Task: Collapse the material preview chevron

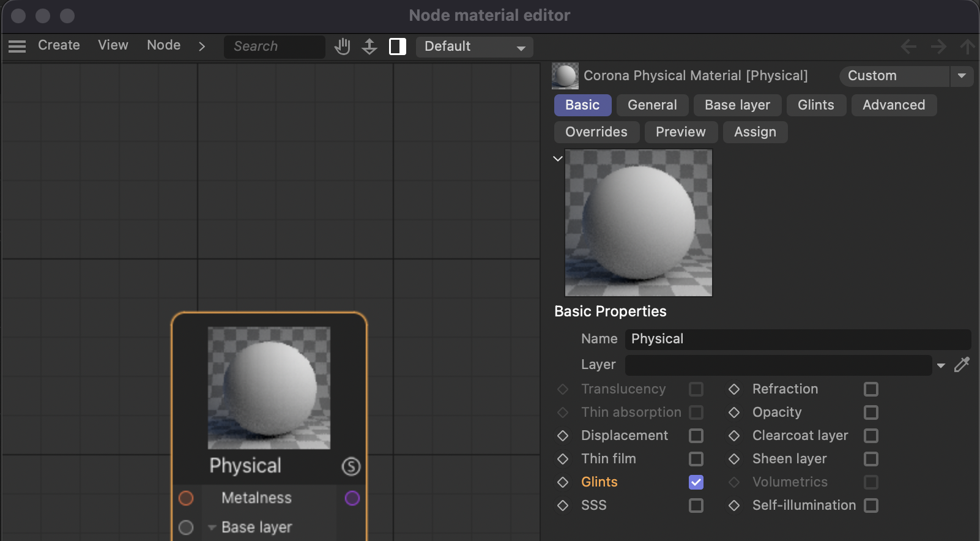Action: tap(558, 159)
